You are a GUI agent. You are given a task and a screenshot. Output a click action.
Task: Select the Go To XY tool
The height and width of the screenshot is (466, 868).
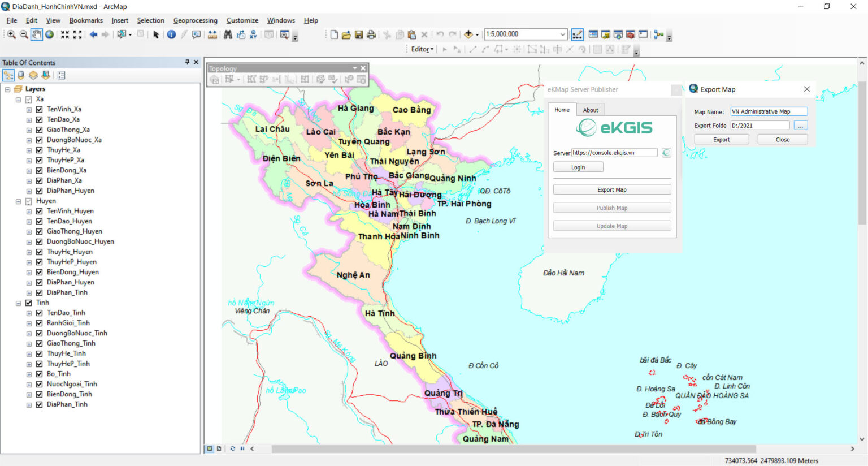pyautogui.click(x=253, y=34)
